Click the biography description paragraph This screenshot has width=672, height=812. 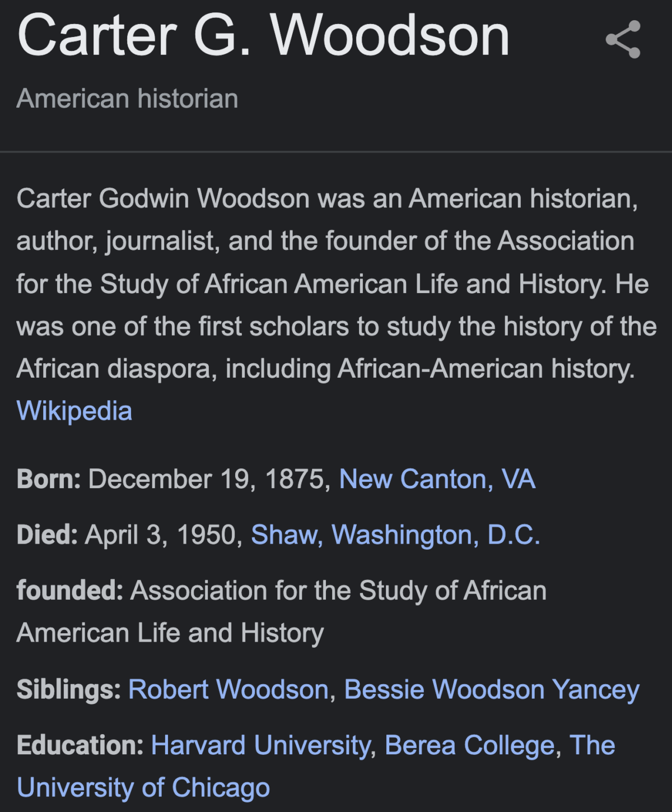tap(336, 284)
